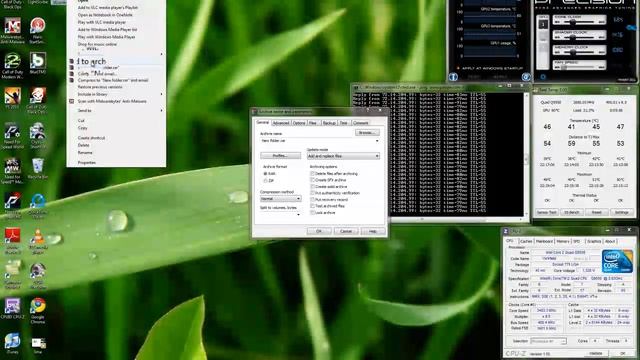Open the Archive name dropdown arrow
This screenshot has height=360, width=640.
pos(377,141)
